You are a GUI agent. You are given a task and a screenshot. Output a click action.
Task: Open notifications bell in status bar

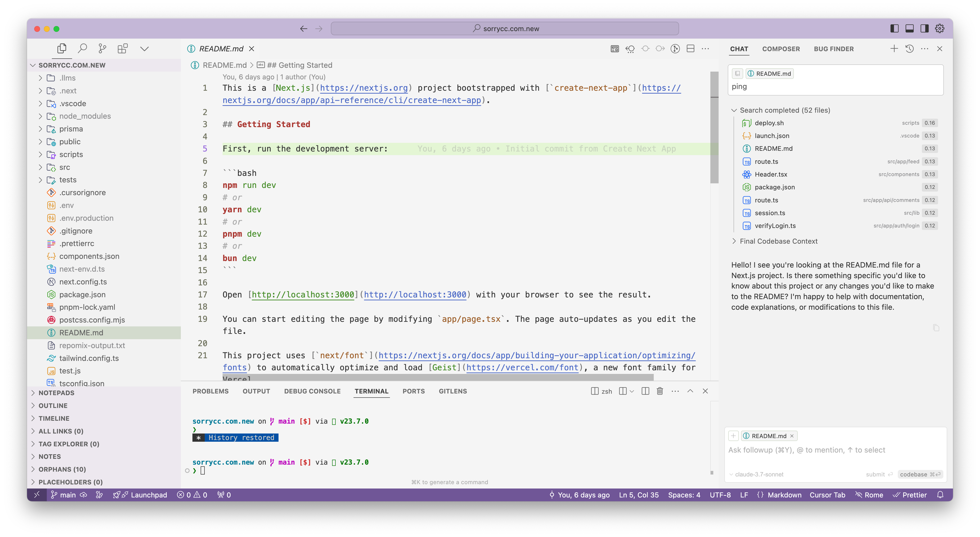click(940, 495)
